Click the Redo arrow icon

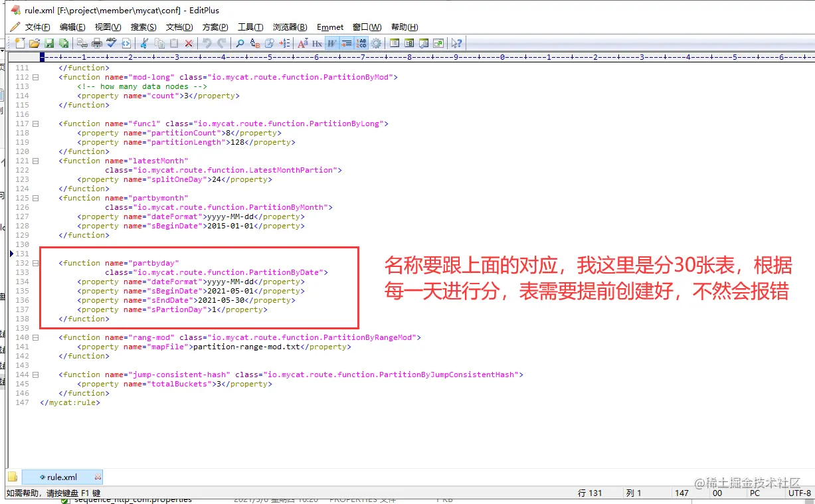[x=222, y=43]
